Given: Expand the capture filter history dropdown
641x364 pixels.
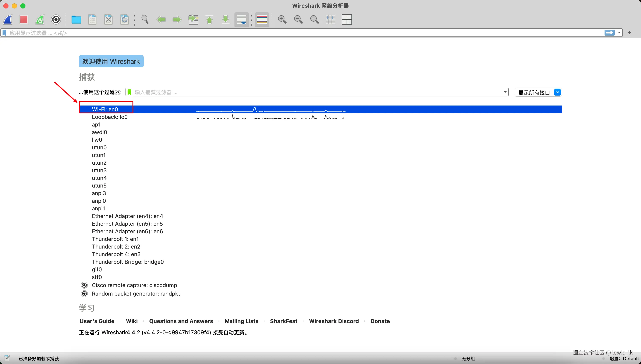Looking at the screenshot, I should point(505,92).
